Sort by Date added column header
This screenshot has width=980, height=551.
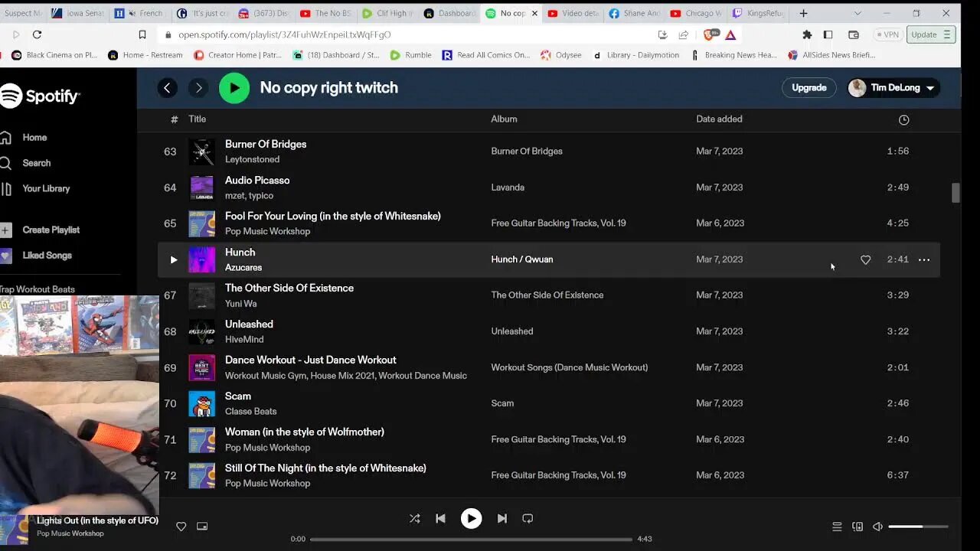pyautogui.click(x=719, y=119)
